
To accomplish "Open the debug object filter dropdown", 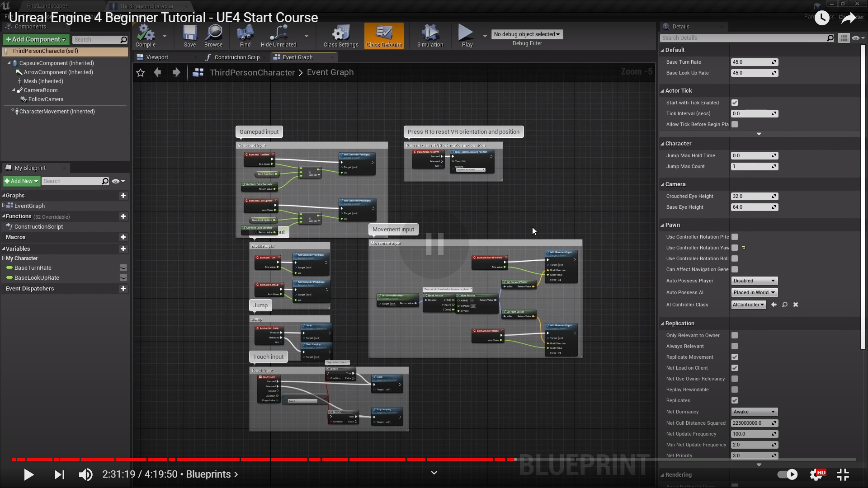I will (527, 34).
